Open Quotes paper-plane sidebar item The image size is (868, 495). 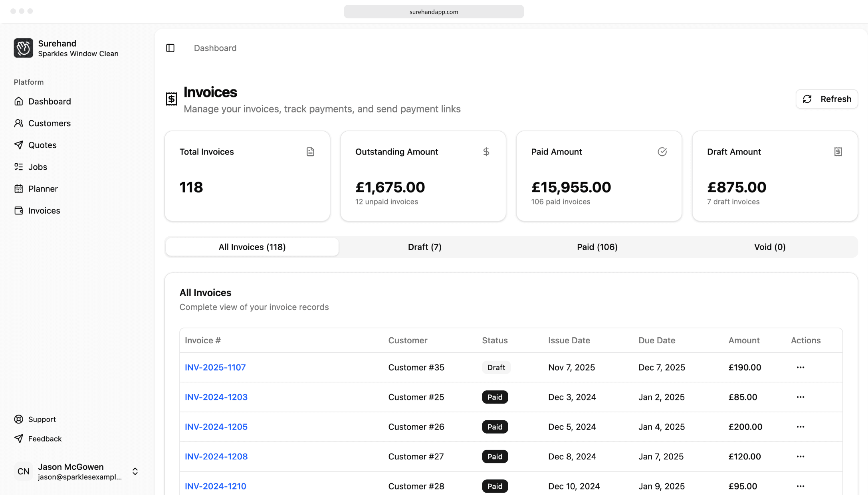tap(42, 145)
